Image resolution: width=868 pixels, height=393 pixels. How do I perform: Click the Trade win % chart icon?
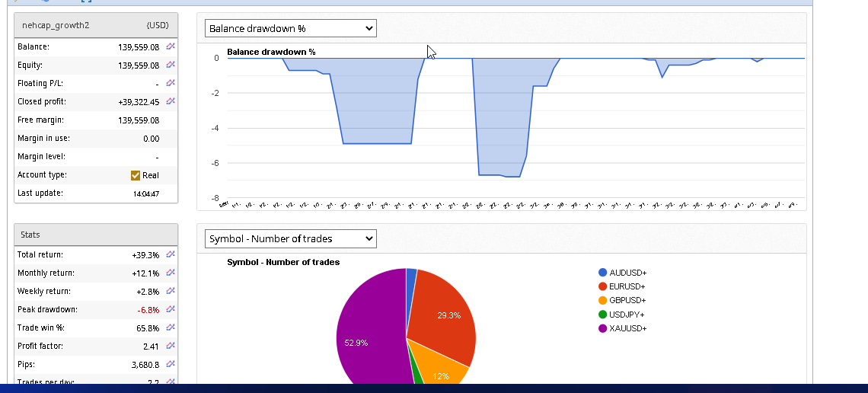point(171,327)
